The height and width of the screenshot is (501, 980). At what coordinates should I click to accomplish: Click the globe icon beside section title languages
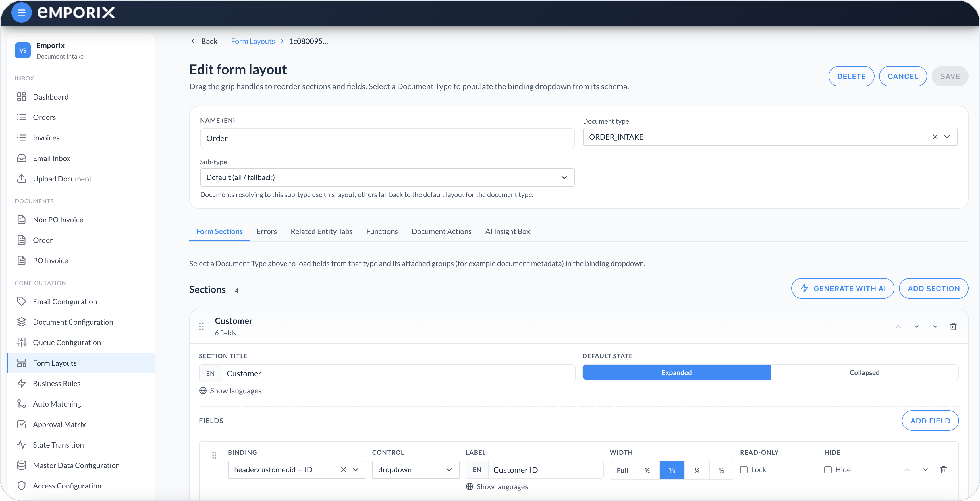[203, 390]
